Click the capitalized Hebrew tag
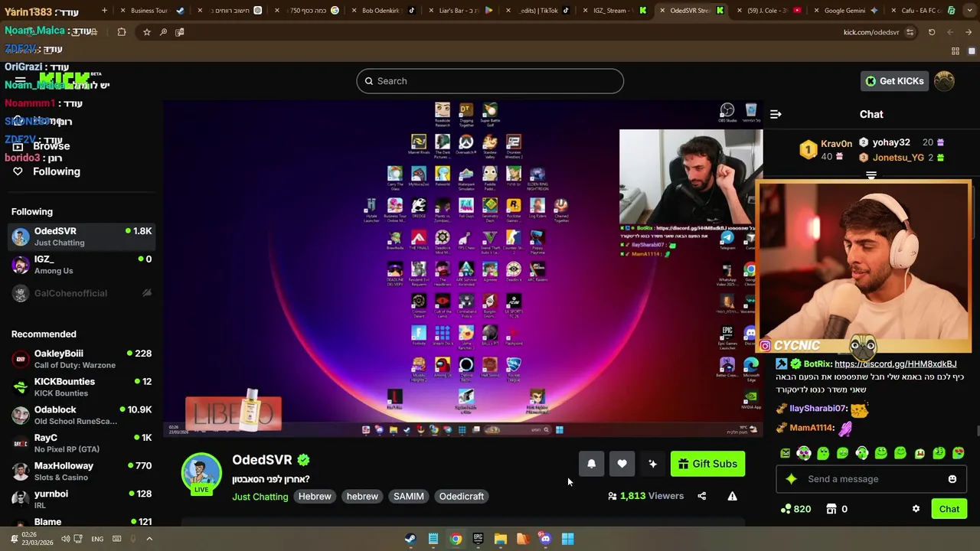 (x=315, y=497)
